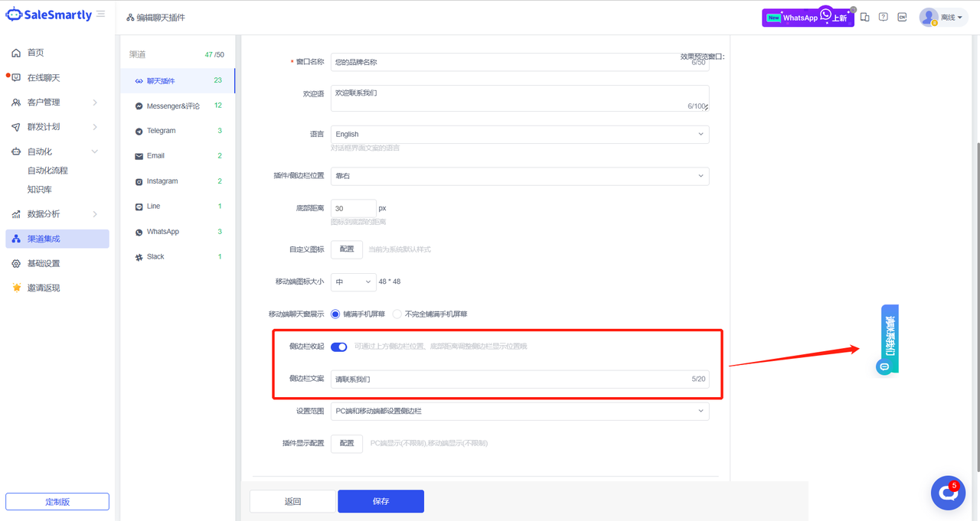The width and height of the screenshot is (980, 521).
Task: Expand the 移动端图标大小 size dropdown
Action: [353, 282]
